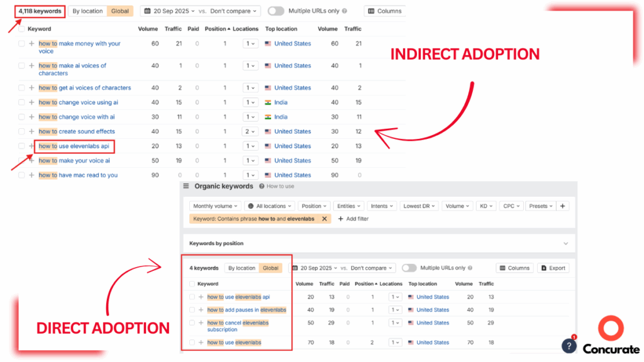Click India flag in 'how to change voice using ai' row
This screenshot has width=644, height=362.
[268, 102]
